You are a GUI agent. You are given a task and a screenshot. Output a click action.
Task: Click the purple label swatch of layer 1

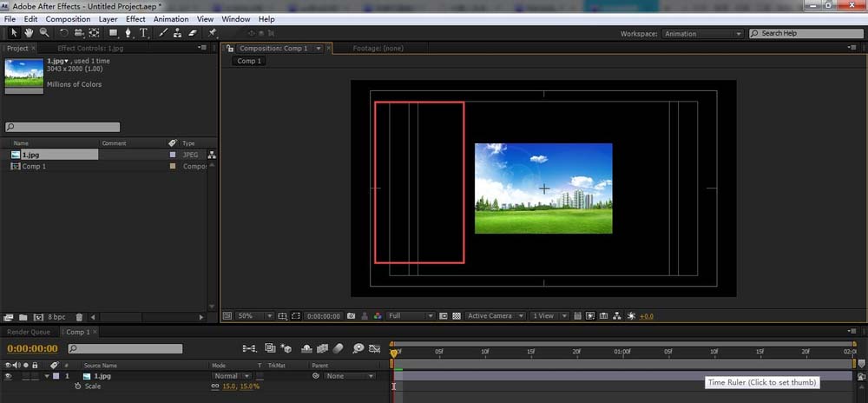(56, 376)
